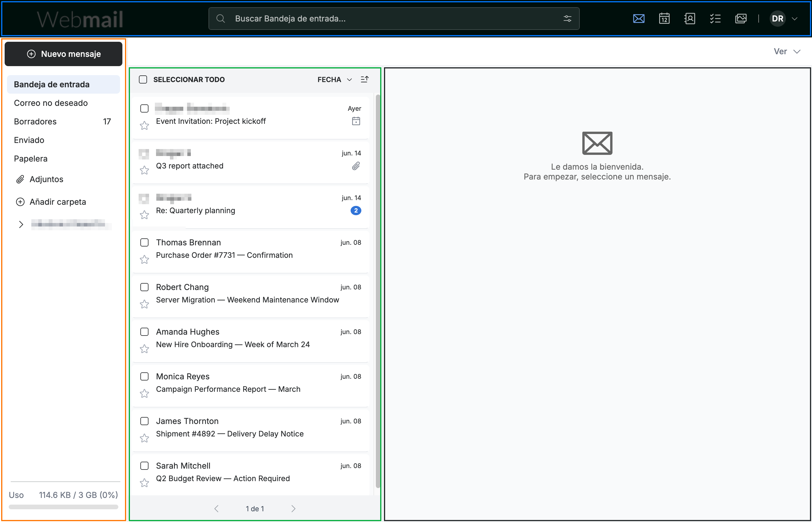Screen dimensions: 812x522
Task: Click the DR user avatar
Action: click(x=777, y=19)
